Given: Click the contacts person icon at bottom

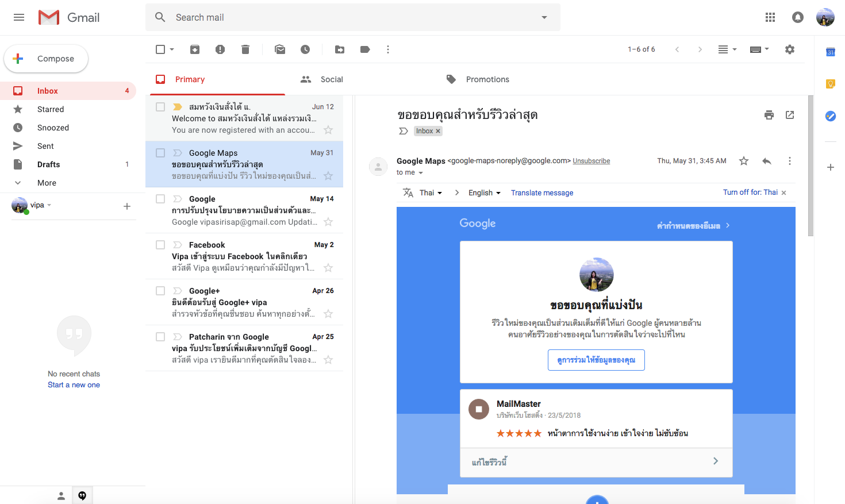Looking at the screenshot, I should [x=61, y=495].
